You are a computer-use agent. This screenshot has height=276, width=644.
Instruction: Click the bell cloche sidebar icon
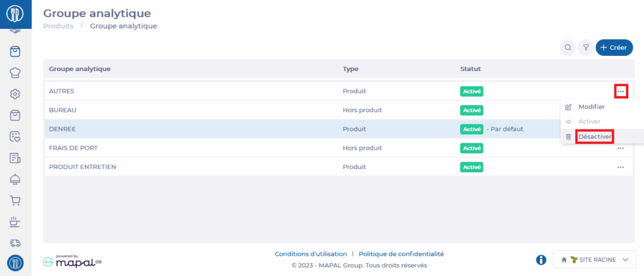point(16,179)
